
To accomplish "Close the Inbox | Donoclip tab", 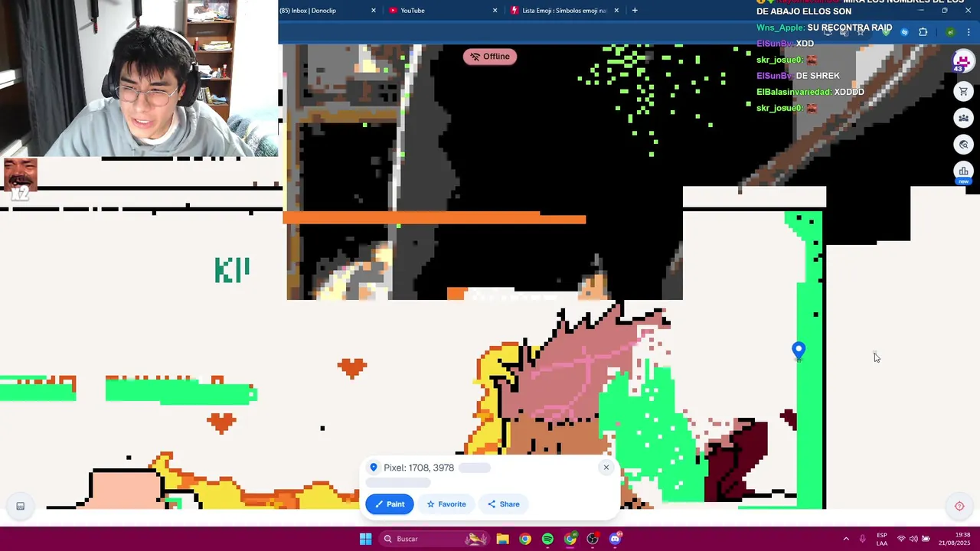I will pyautogui.click(x=374, y=11).
